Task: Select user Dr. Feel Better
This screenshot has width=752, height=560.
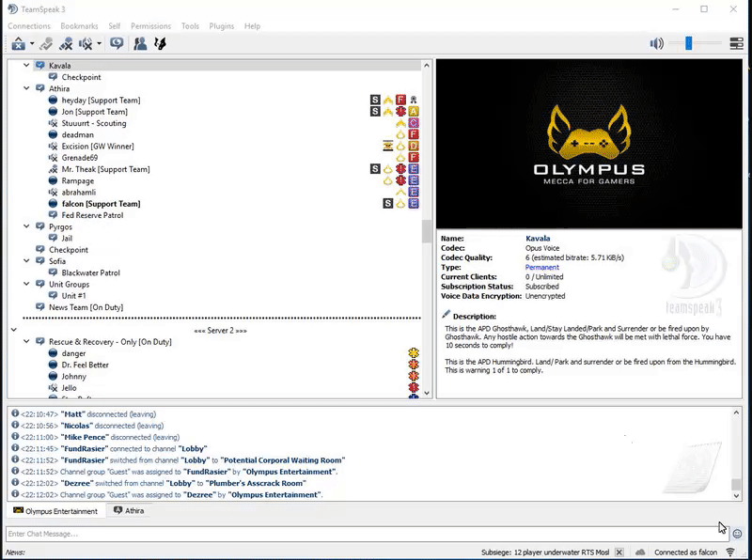Action: coord(85,365)
